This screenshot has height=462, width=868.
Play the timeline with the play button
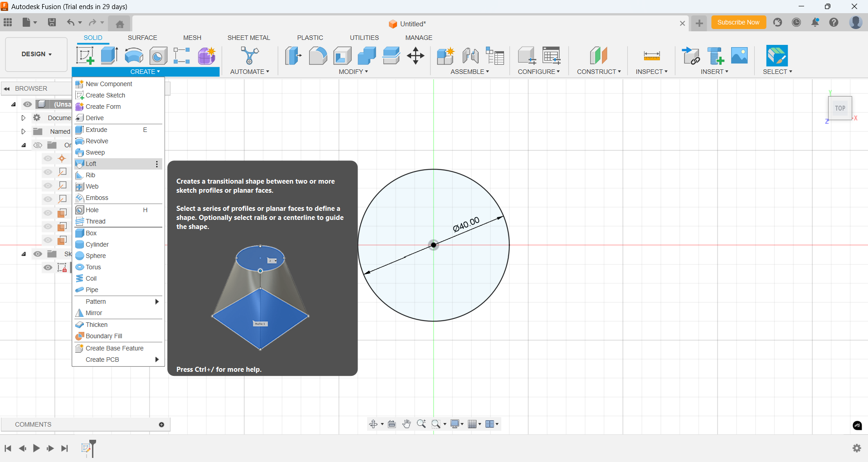[x=36, y=448]
